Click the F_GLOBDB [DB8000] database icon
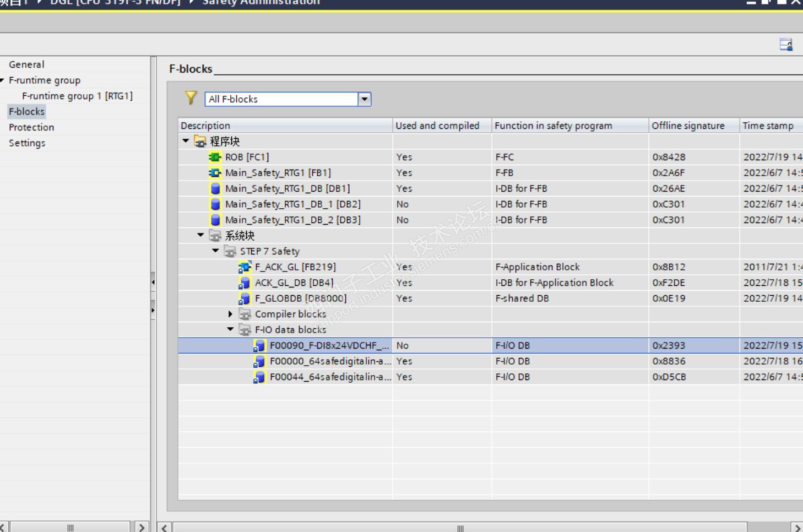 (x=245, y=298)
